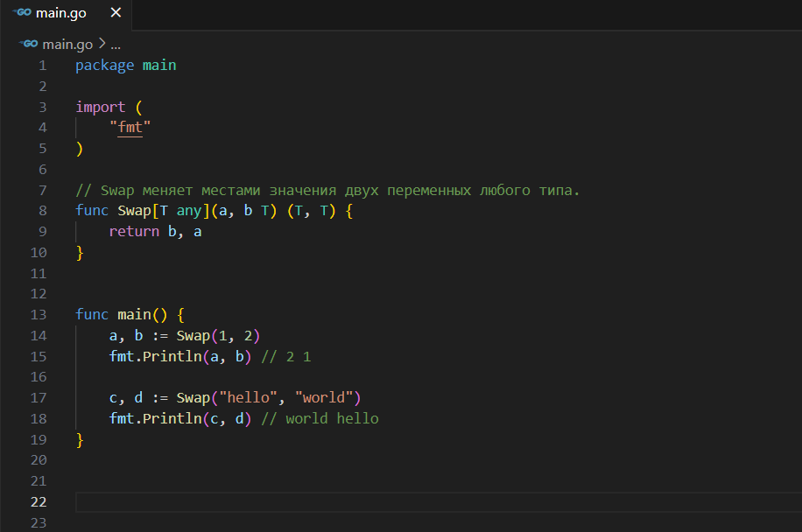Select the main.go editor tab
802x532 pixels.
point(67,13)
